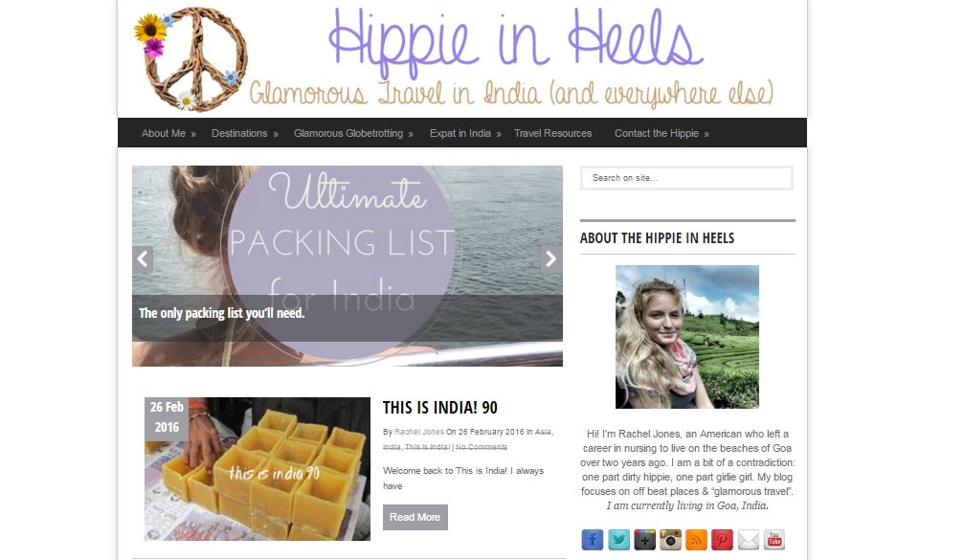Advance slider with next arrow
This screenshot has height=560, width=965.
(x=551, y=259)
